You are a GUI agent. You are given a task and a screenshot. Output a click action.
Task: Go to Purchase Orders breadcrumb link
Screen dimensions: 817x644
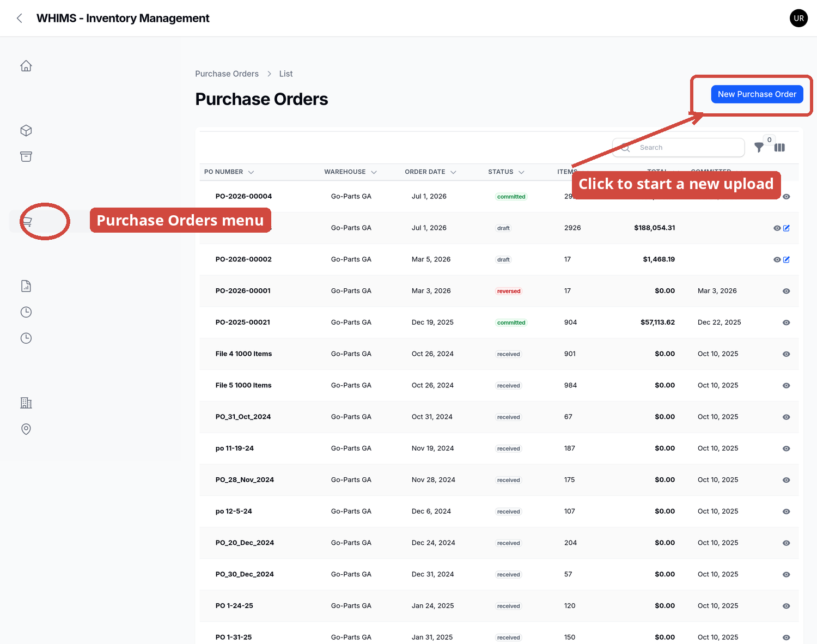point(227,74)
